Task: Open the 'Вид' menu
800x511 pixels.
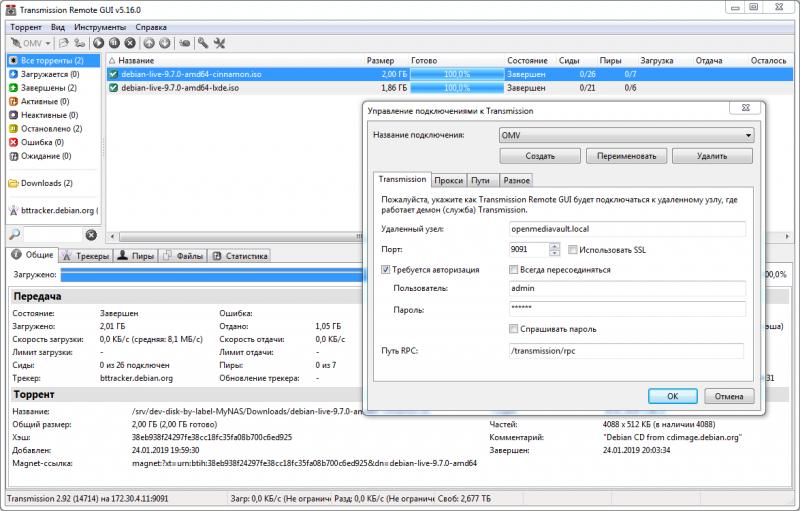Action: point(58,28)
